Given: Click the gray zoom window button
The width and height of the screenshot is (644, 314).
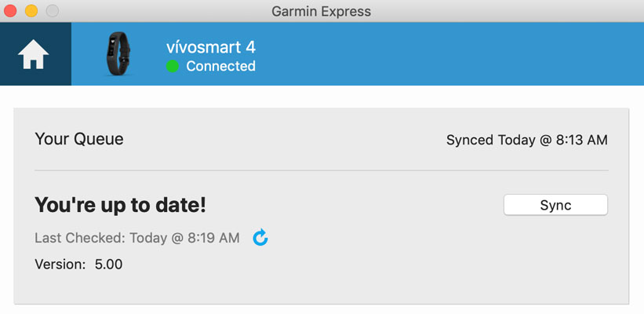Looking at the screenshot, I should [52, 11].
